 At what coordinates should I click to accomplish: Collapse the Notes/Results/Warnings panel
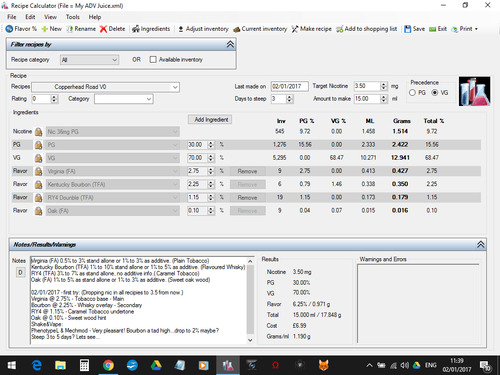point(480,244)
